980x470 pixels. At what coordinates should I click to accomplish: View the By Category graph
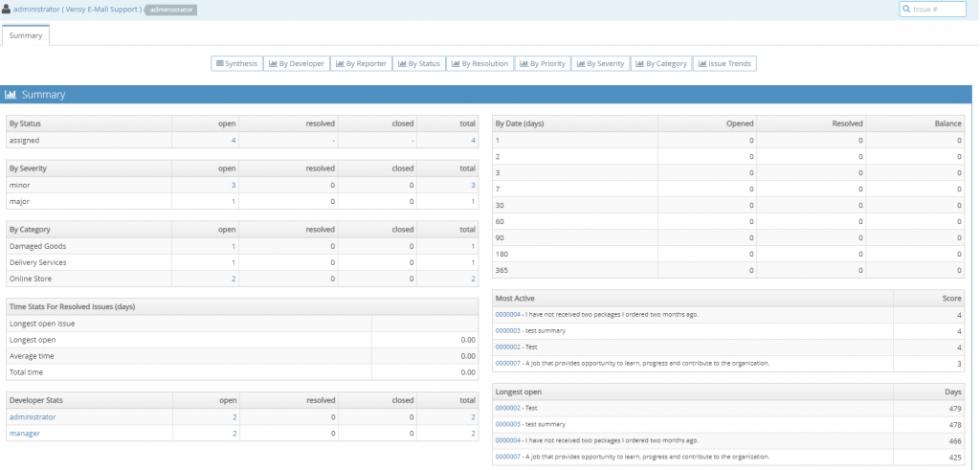pos(660,63)
